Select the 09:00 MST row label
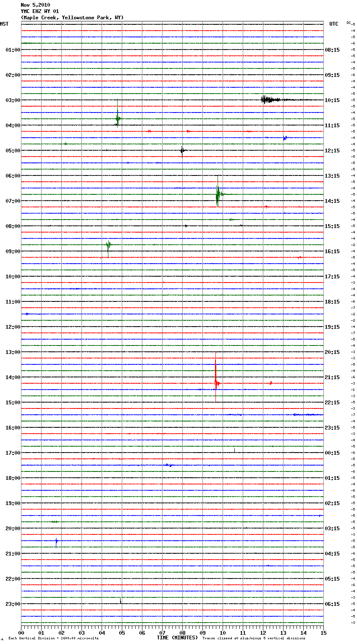 (x=13, y=251)
